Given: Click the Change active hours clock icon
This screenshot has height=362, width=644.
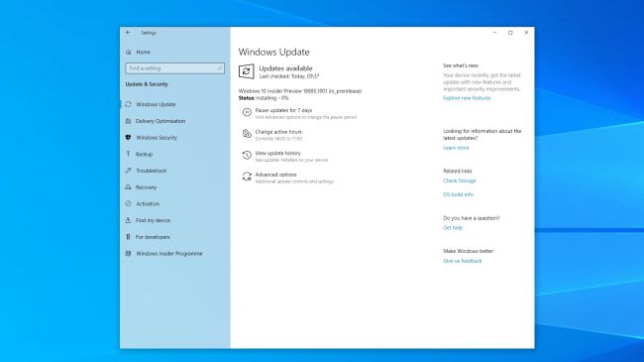Looking at the screenshot, I should click(x=247, y=134).
